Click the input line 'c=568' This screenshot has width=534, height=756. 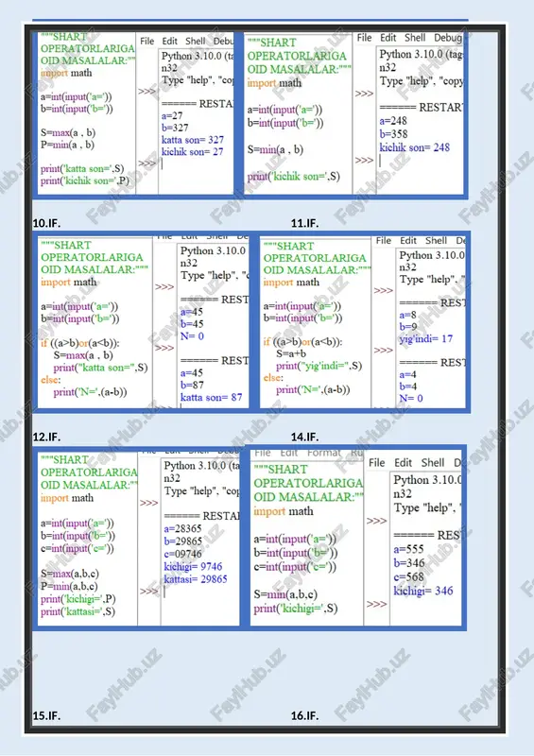point(408,577)
